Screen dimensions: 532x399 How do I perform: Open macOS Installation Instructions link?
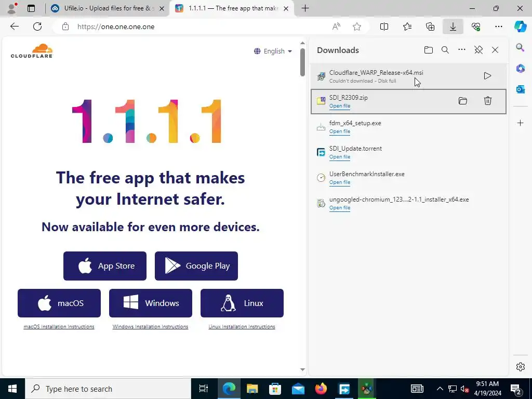point(59,327)
